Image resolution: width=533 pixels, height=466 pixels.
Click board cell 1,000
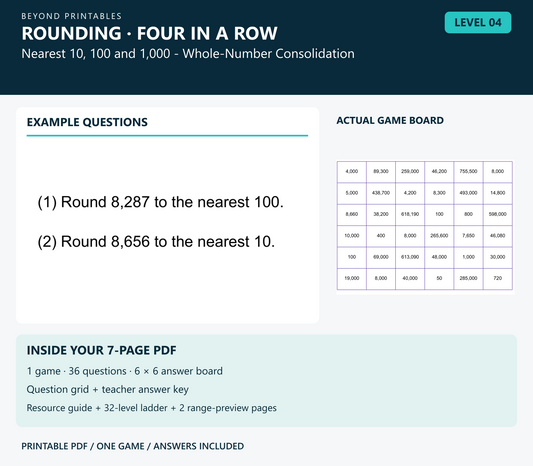pos(468,257)
